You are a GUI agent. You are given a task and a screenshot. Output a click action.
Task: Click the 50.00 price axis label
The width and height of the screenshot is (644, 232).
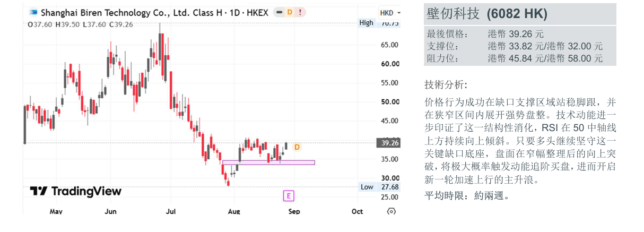pos(390,102)
